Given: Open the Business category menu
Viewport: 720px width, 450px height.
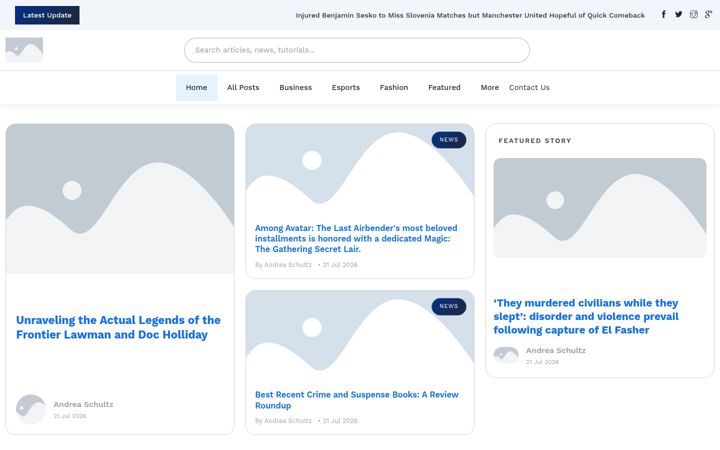Looking at the screenshot, I should point(296,87).
